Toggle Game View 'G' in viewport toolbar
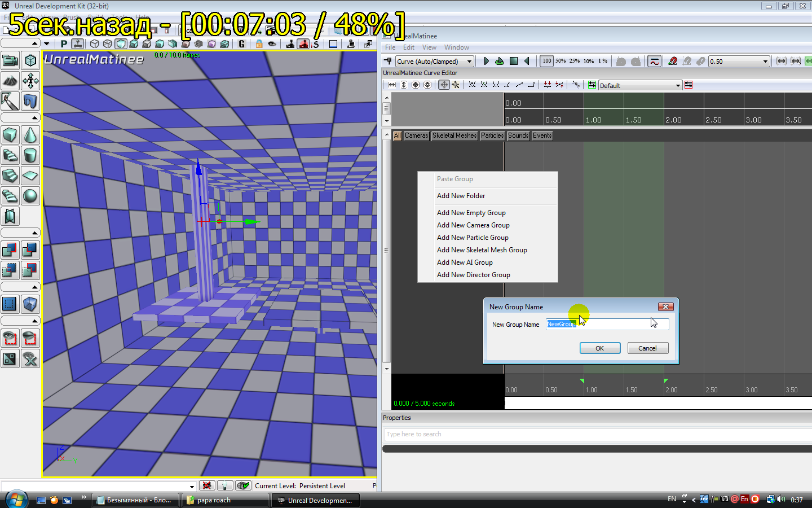Image resolution: width=812 pixels, height=508 pixels. coord(242,43)
